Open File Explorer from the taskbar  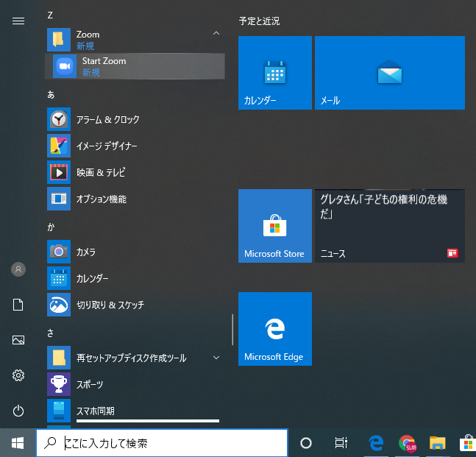coord(437,443)
